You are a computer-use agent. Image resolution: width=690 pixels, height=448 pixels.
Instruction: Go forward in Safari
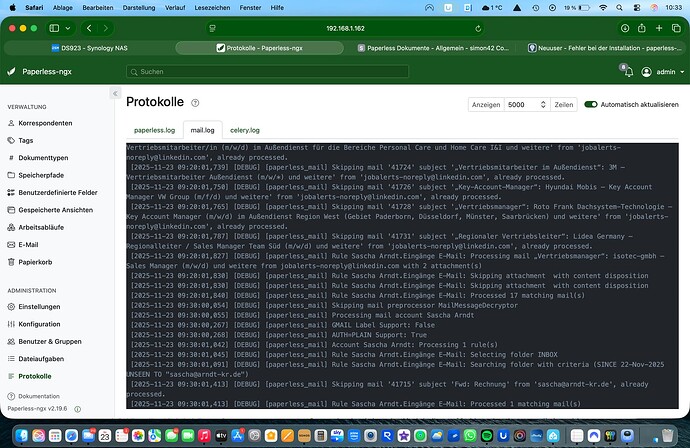(x=106, y=28)
